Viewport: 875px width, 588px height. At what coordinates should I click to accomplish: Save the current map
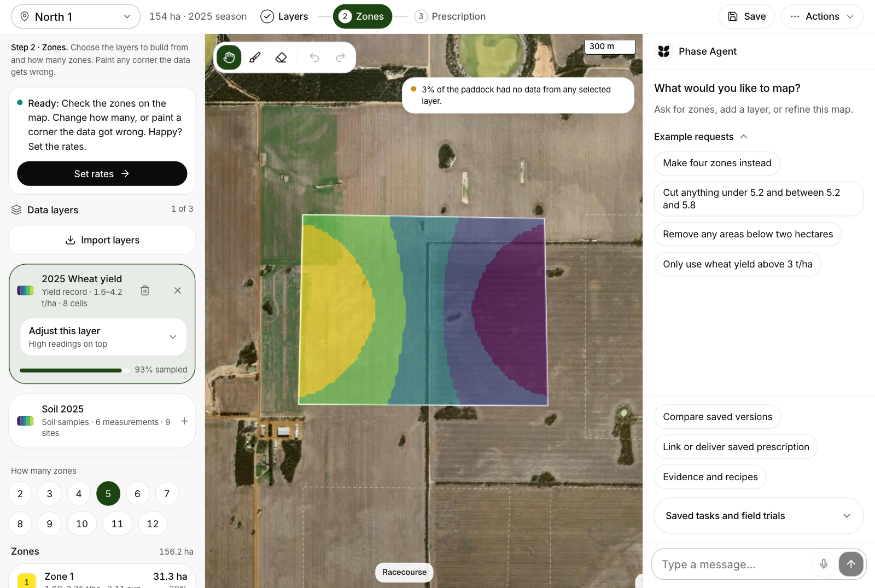(746, 16)
